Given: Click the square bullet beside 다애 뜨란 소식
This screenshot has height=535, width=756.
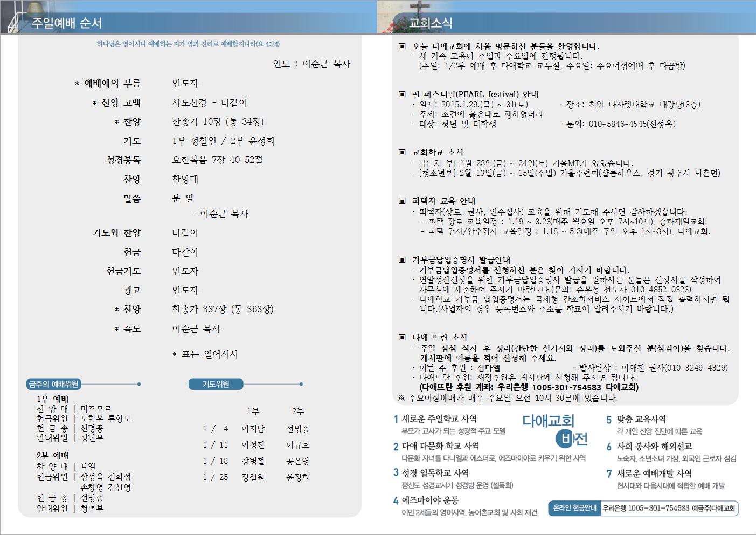Looking at the screenshot, I should pos(402,338).
